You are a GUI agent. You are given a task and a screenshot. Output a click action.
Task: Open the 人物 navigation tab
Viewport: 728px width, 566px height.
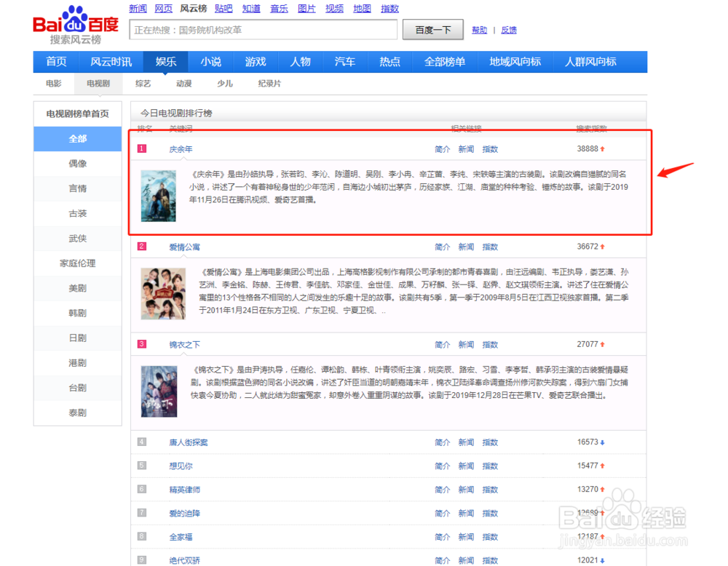(x=301, y=62)
